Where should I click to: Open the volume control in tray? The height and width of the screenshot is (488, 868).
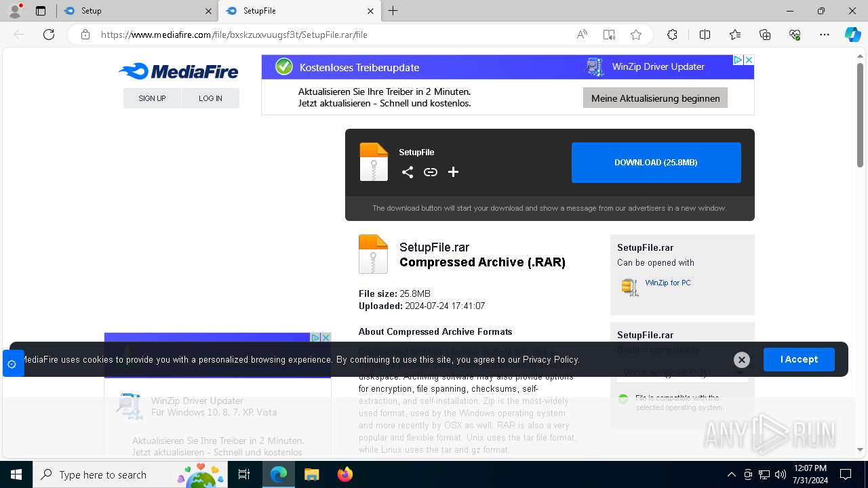coord(780,474)
